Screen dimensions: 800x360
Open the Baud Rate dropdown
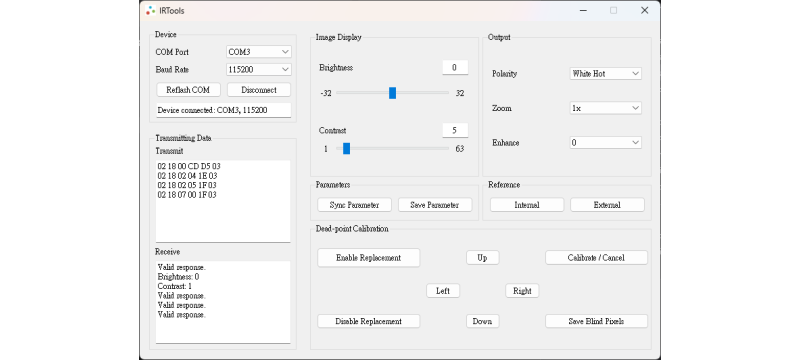(259, 70)
